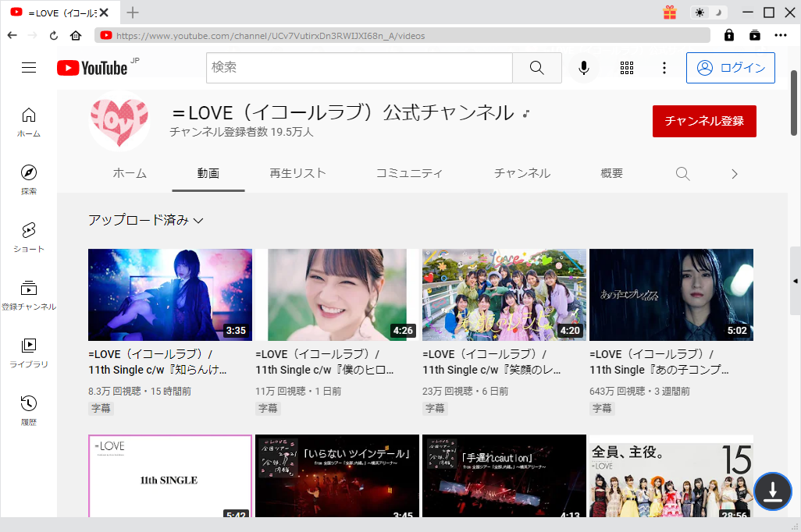Click the =LOVE channel heart avatar

[x=119, y=122]
